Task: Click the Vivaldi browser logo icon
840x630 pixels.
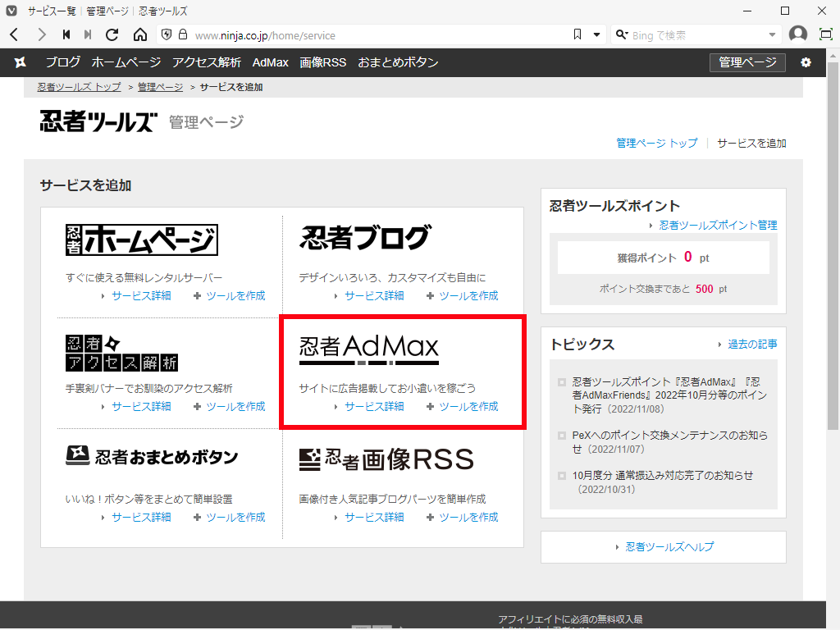Action: [11, 11]
